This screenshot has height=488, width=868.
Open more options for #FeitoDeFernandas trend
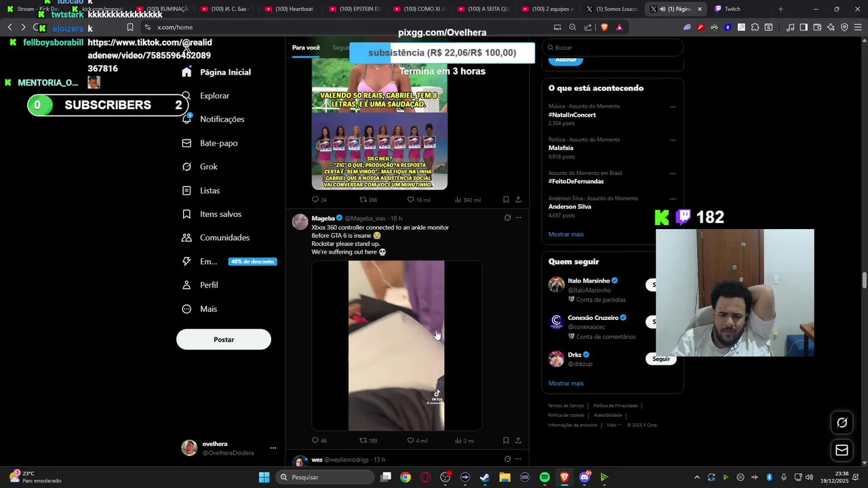[x=673, y=174]
